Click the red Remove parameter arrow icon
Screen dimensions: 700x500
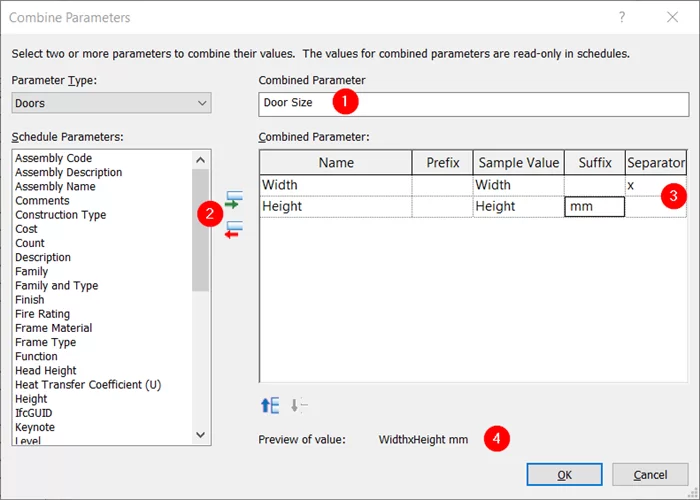tap(234, 229)
